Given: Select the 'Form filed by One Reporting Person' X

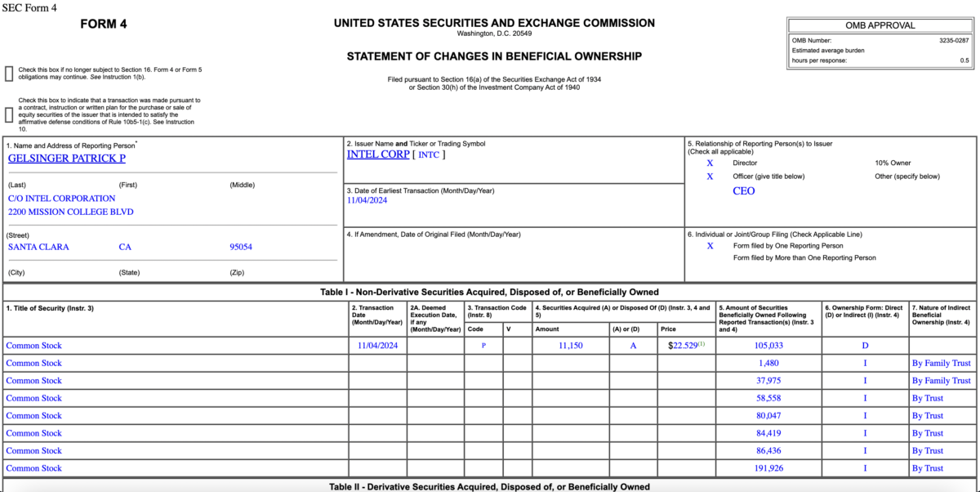Looking at the screenshot, I should (710, 246).
